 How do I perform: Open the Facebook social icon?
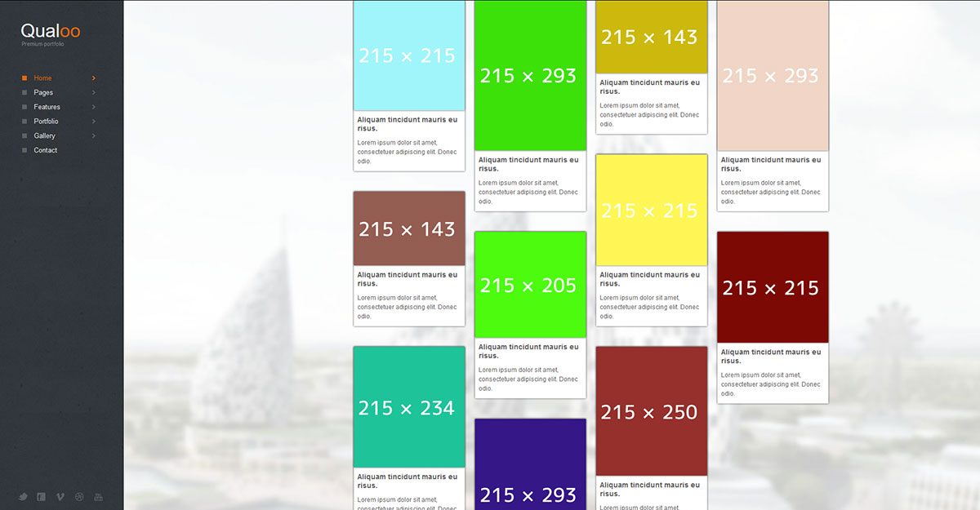pos(42,497)
